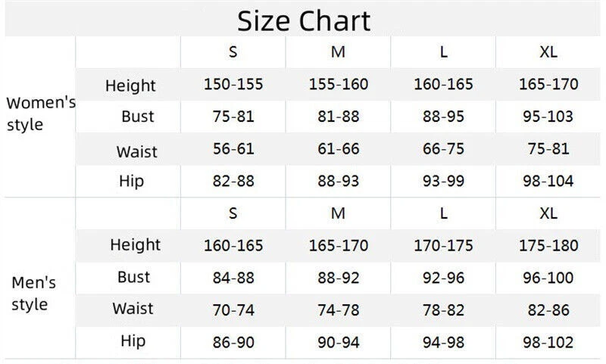
Task: Click the Men's Hip row label
Action: point(133,341)
